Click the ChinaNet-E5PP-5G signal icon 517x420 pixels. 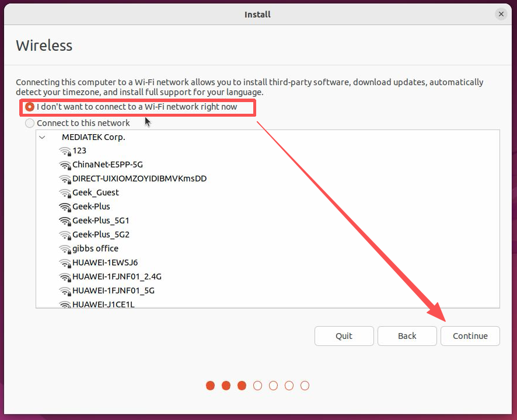[65, 165]
